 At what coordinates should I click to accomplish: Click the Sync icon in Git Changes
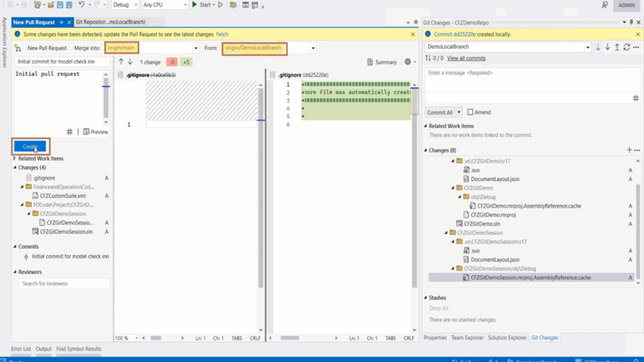click(627, 47)
